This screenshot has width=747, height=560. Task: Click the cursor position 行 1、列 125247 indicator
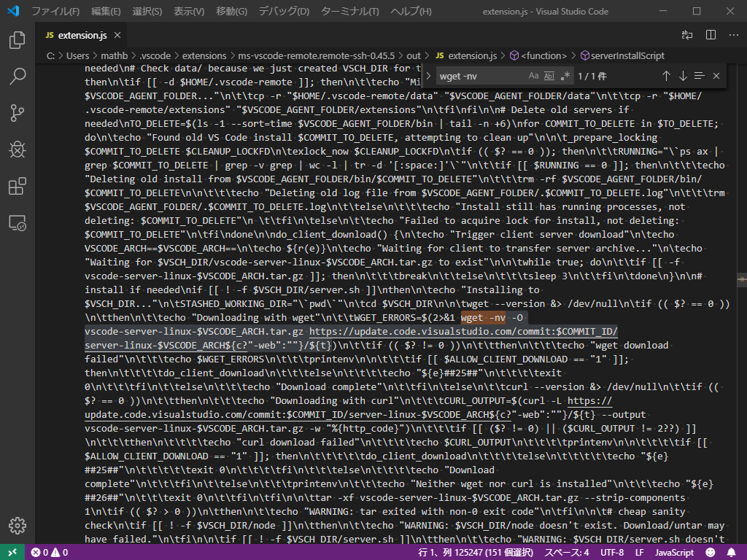tap(476, 553)
